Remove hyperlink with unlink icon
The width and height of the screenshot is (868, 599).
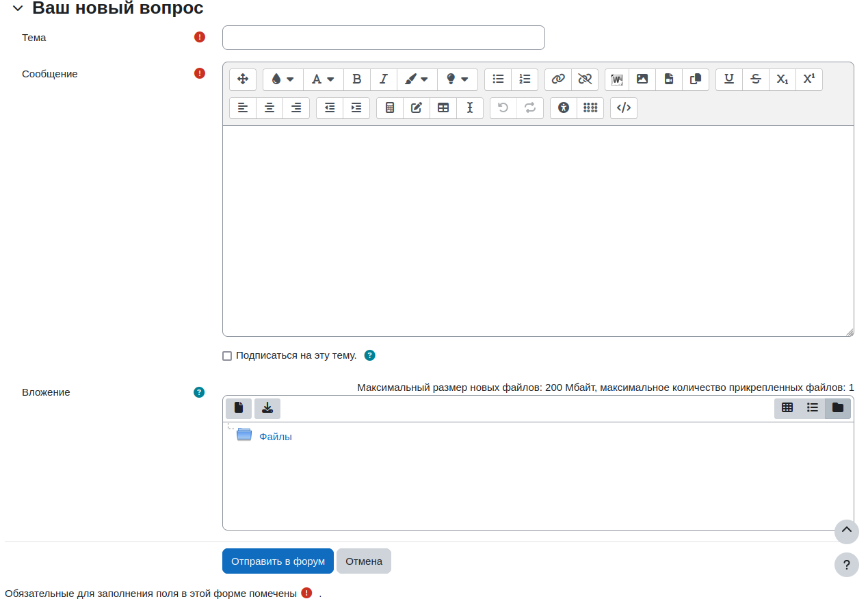tap(585, 79)
